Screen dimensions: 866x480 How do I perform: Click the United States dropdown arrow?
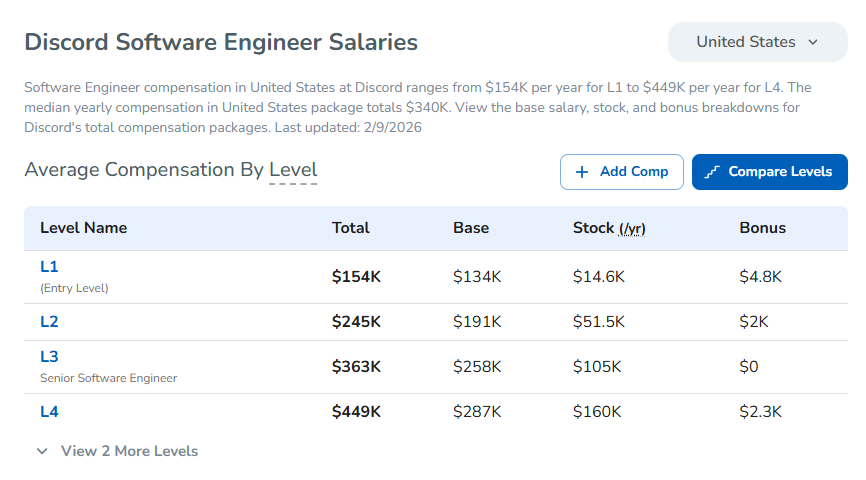click(813, 42)
